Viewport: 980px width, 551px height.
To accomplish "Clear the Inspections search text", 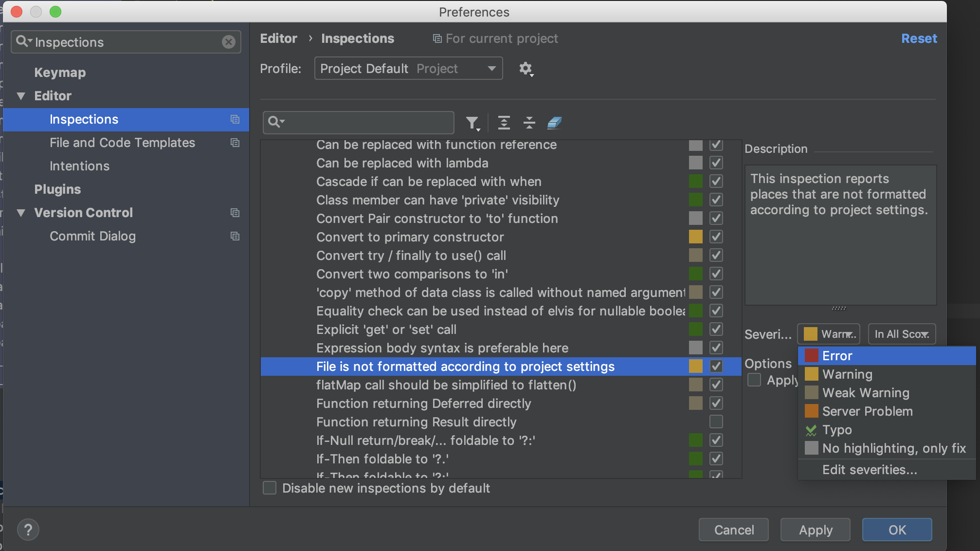I will click(x=228, y=42).
